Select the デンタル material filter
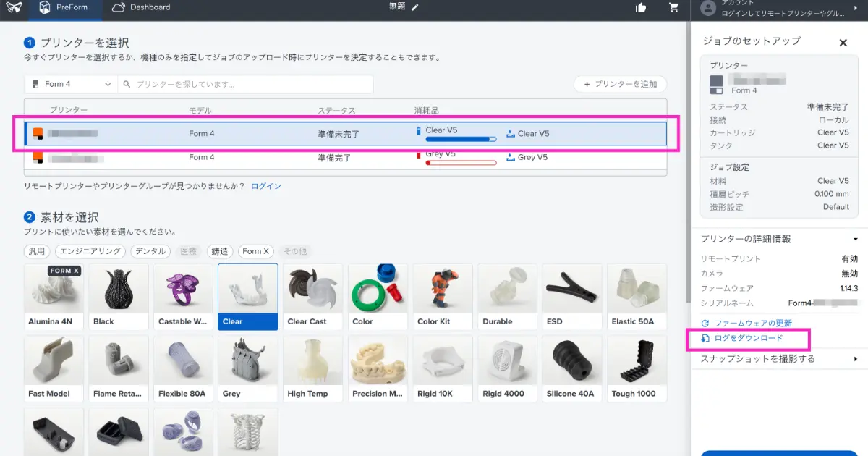 (150, 251)
